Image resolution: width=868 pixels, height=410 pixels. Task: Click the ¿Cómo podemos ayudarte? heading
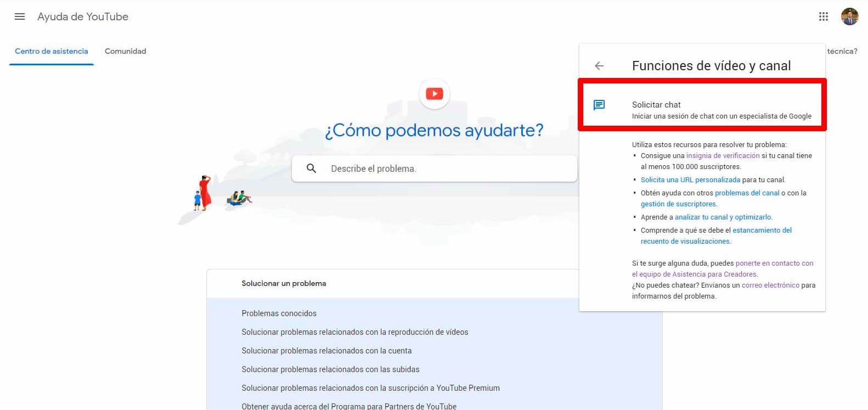pyautogui.click(x=434, y=131)
